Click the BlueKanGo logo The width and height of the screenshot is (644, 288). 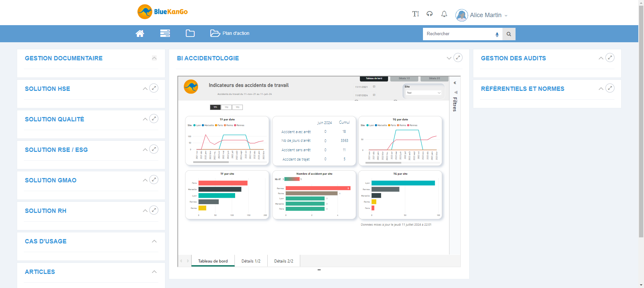pyautogui.click(x=163, y=12)
